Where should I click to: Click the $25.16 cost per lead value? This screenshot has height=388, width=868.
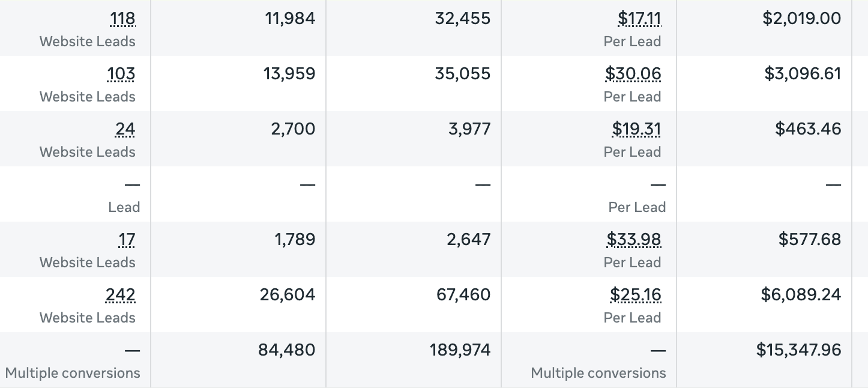636,296
